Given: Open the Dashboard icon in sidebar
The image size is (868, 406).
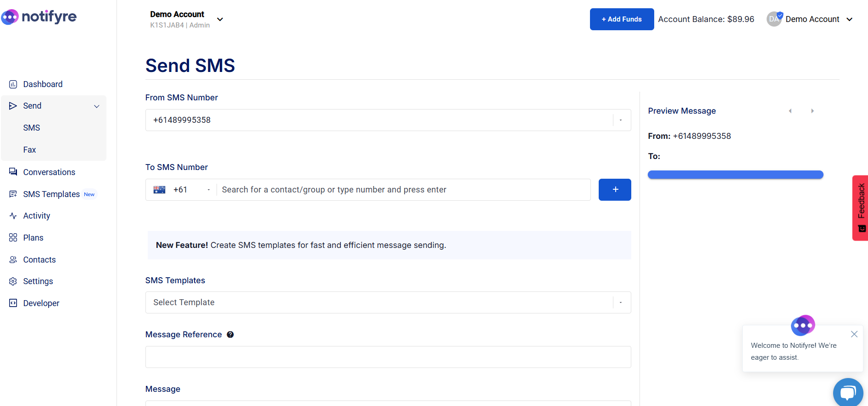Looking at the screenshot, I should point(13,84).
